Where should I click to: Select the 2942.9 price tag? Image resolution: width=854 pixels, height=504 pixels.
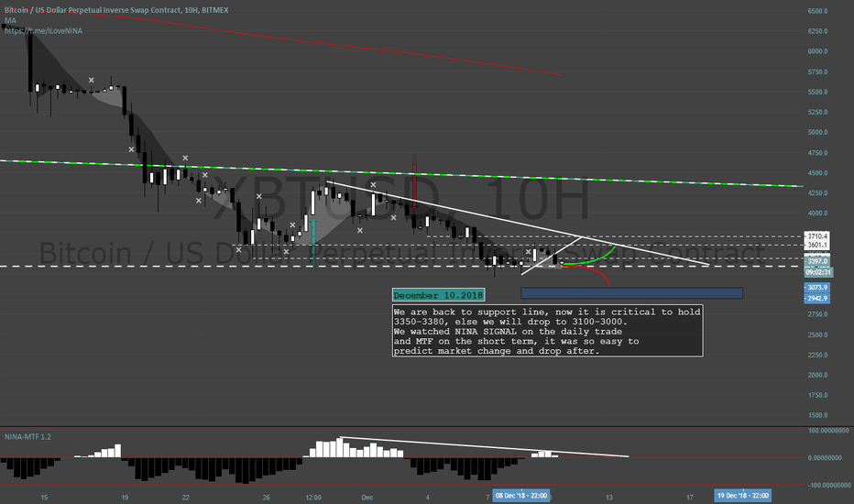(x=817, y=298)
